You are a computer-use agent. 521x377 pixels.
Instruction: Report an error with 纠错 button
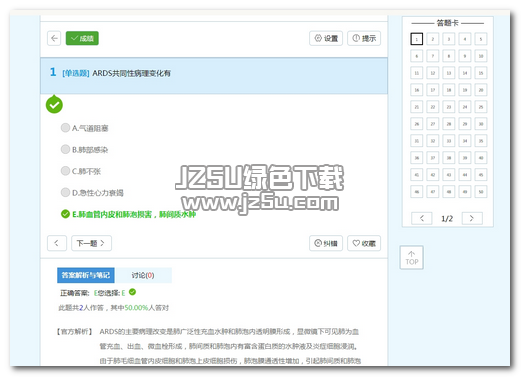pyautogui.click(x=326, y=243)
